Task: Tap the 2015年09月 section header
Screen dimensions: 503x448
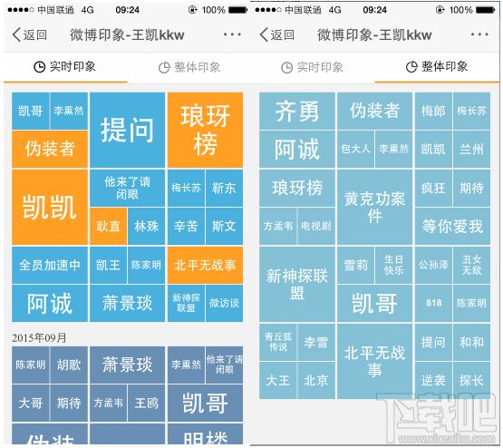Action: click(x=39, y=337)
